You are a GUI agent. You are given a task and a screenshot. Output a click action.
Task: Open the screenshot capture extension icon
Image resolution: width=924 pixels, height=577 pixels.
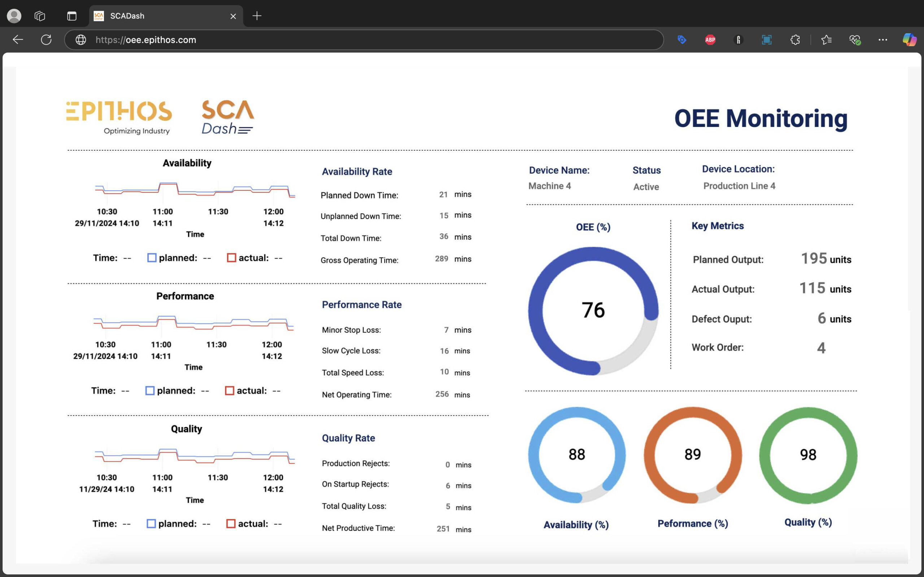pos(766,40)
